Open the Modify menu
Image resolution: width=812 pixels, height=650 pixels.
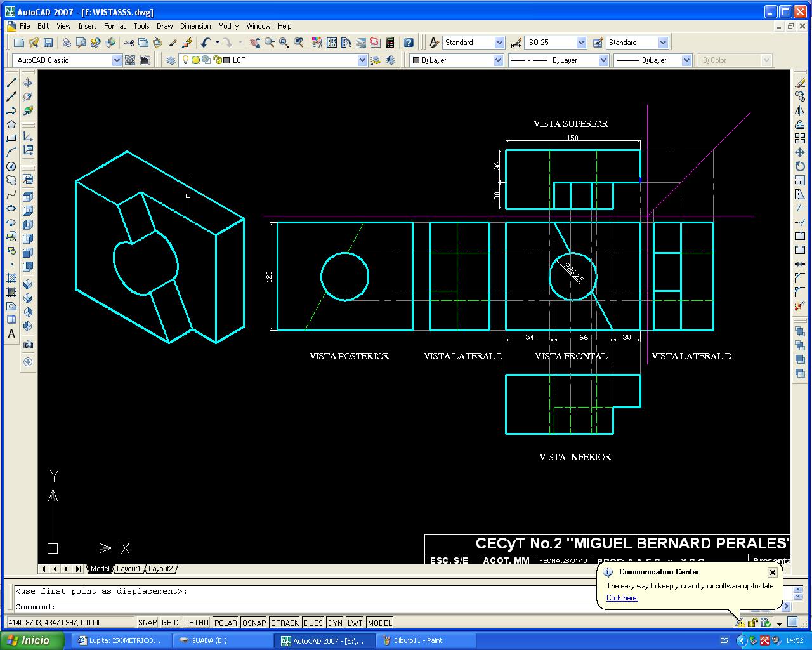pos(228,26)
